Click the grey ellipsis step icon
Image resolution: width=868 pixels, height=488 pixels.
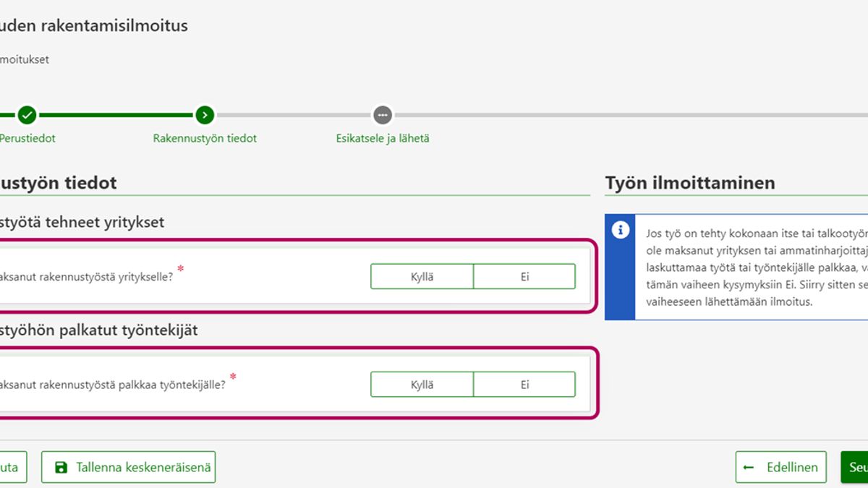pos(382,115)
